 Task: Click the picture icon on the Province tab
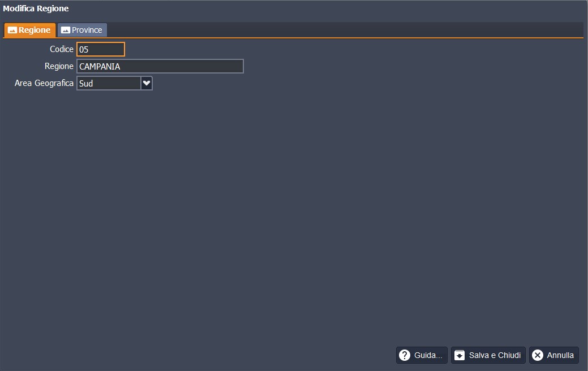66,31
